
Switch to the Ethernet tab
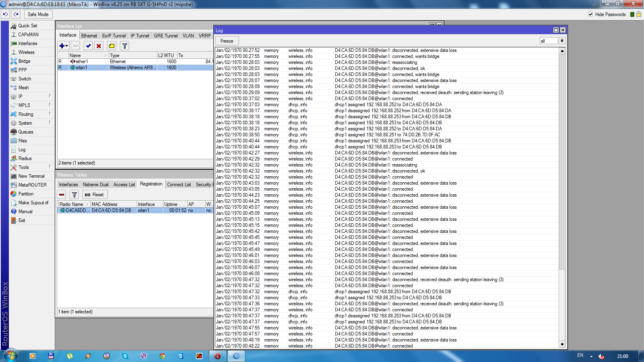(89, 36)
